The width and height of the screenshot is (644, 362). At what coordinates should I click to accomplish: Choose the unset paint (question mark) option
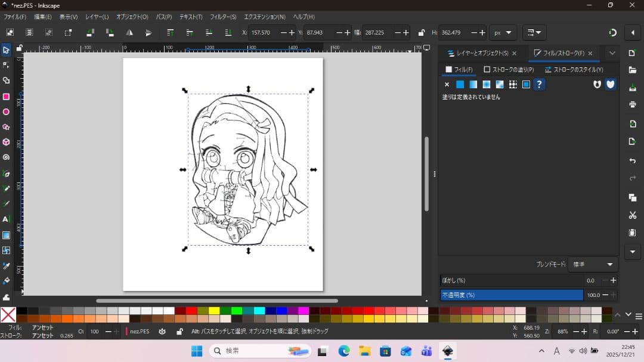coord(539,85)
